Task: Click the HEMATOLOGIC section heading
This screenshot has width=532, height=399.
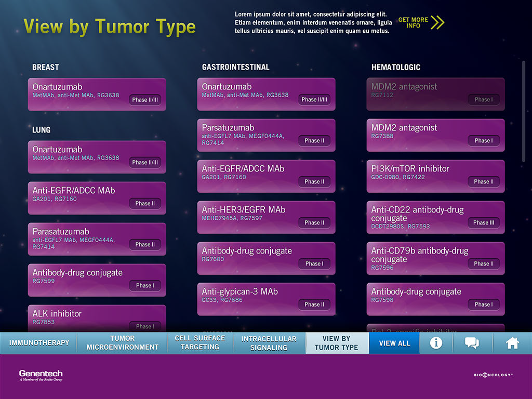Action: 395,67
